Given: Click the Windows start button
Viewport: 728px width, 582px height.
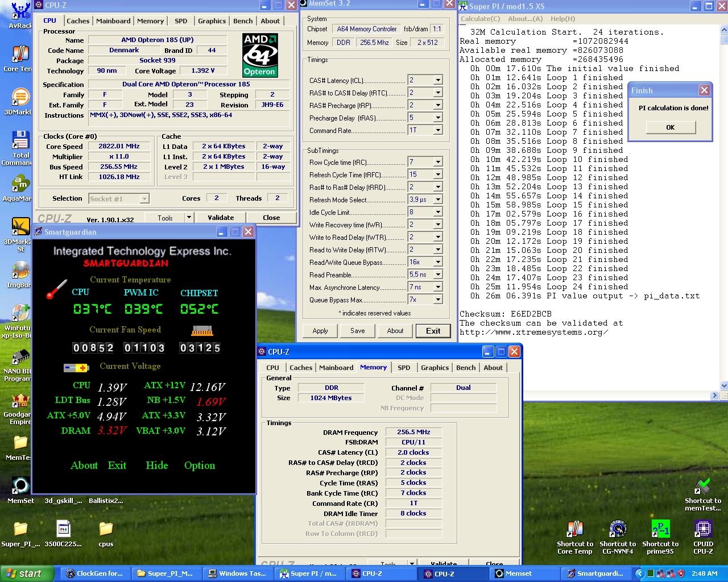Looking at the screenshot, I should 27,573.
